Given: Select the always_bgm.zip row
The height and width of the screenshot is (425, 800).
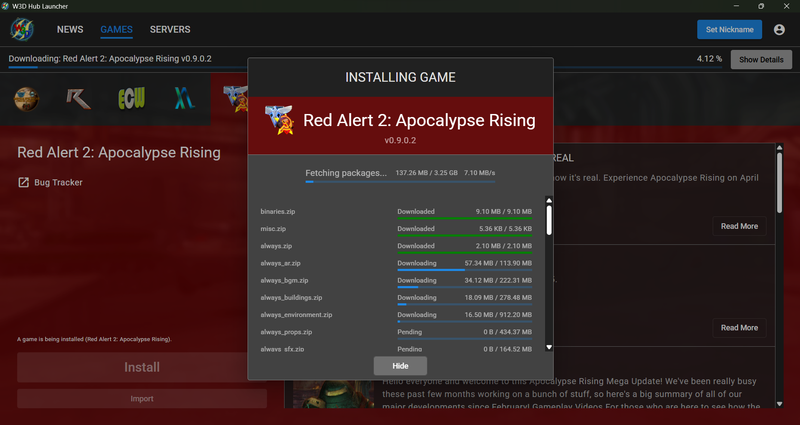Looking at the screenshot, I should 396,282.
